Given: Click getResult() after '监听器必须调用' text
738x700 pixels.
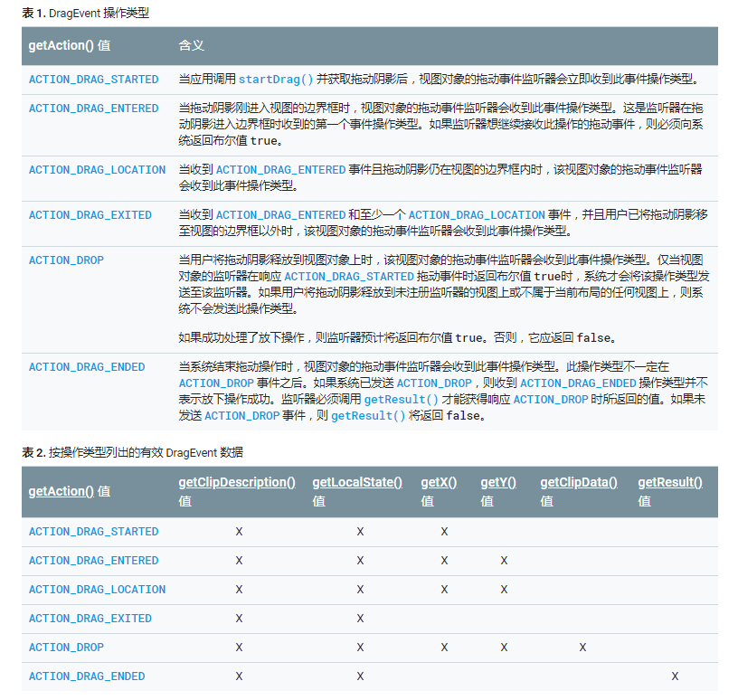Looking at the screenshot, I should pyautogui.click(x=401, y=399).
